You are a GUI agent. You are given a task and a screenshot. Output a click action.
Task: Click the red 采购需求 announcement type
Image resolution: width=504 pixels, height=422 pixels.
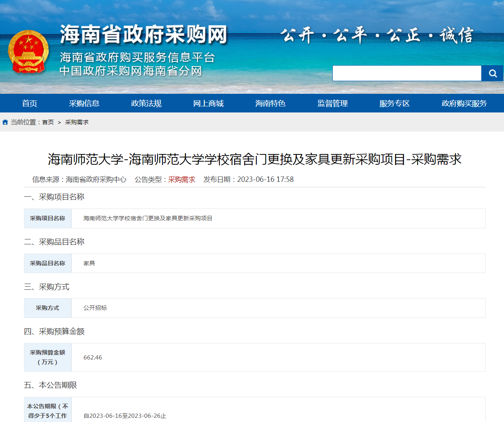point(182,180)
